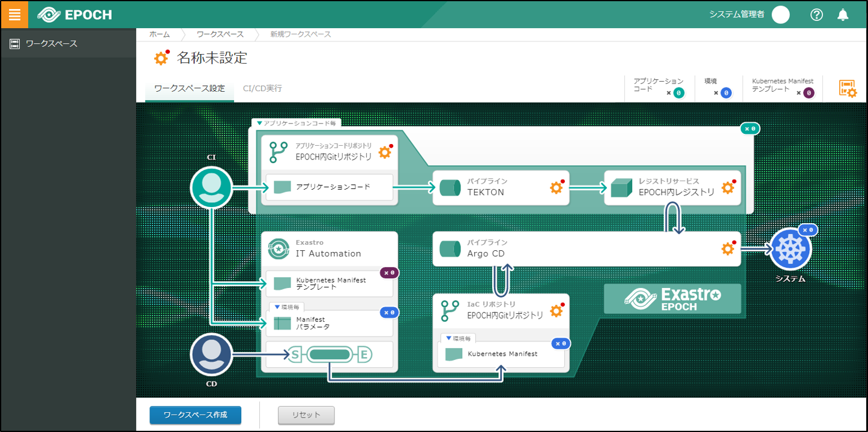868x432 pixels.
Task: Go to ホーム breadcrumb
Action: pyautogui.click(x=160, y=34)
